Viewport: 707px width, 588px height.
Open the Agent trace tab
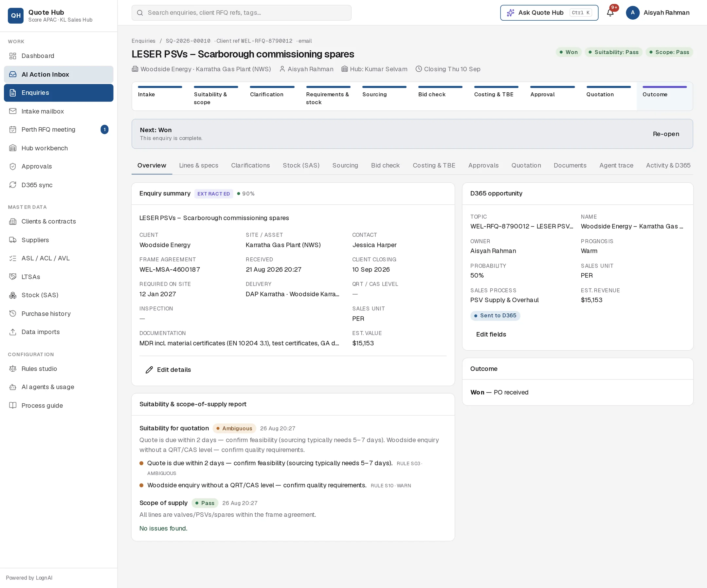point(616,165)
